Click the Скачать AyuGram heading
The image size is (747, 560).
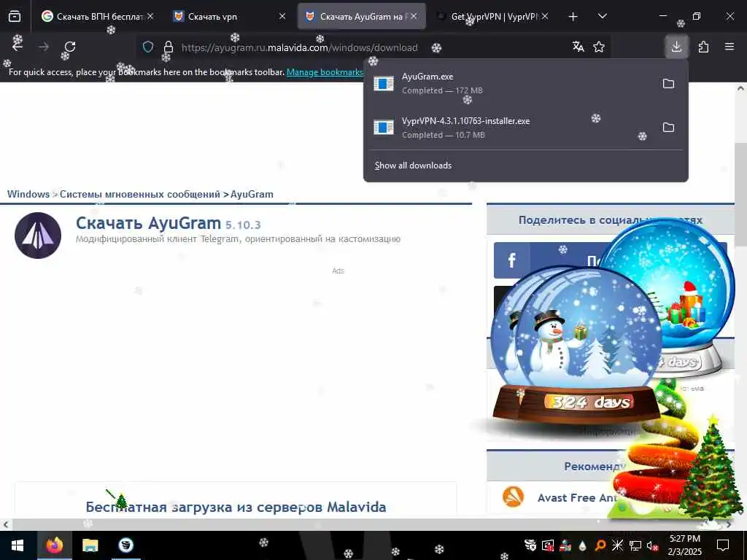[x=148, y=223]
